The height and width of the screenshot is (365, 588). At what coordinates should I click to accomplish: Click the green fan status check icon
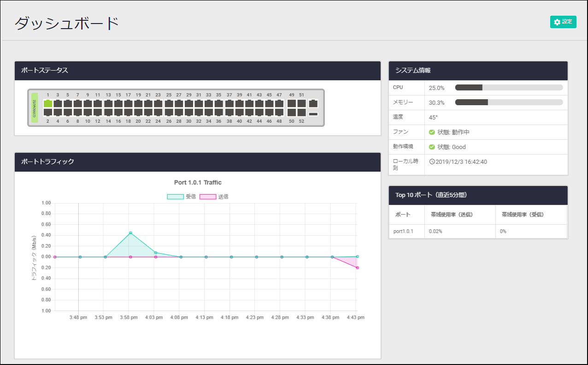432,132
